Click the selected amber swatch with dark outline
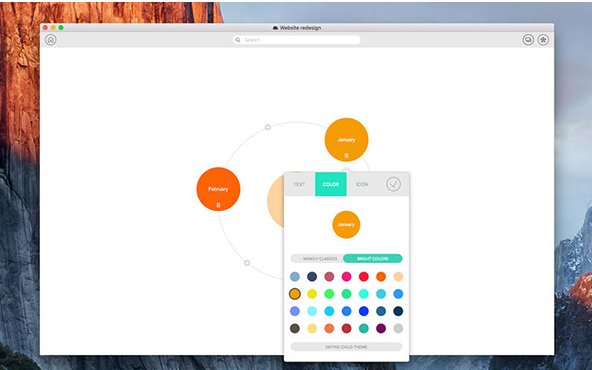Image resolution: width=592 pixels, height=370 pixels. click(x=295, y=294)
